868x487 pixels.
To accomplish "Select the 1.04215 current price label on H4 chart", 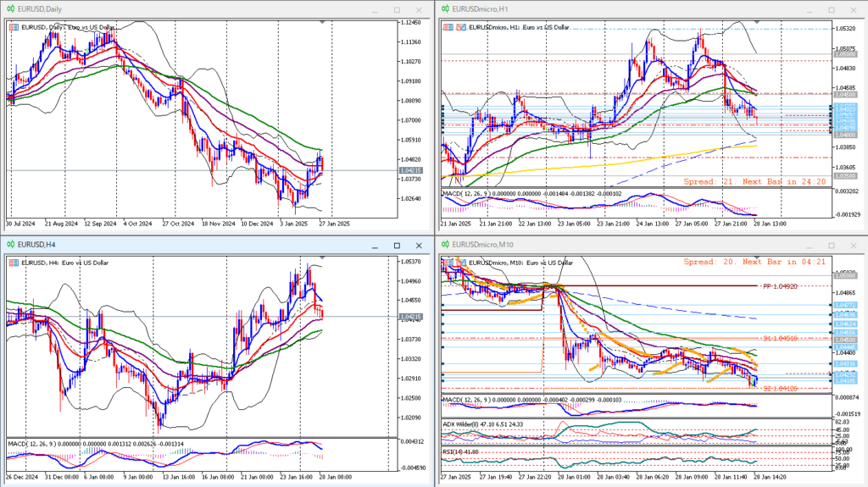I will [x=411, y=317].
